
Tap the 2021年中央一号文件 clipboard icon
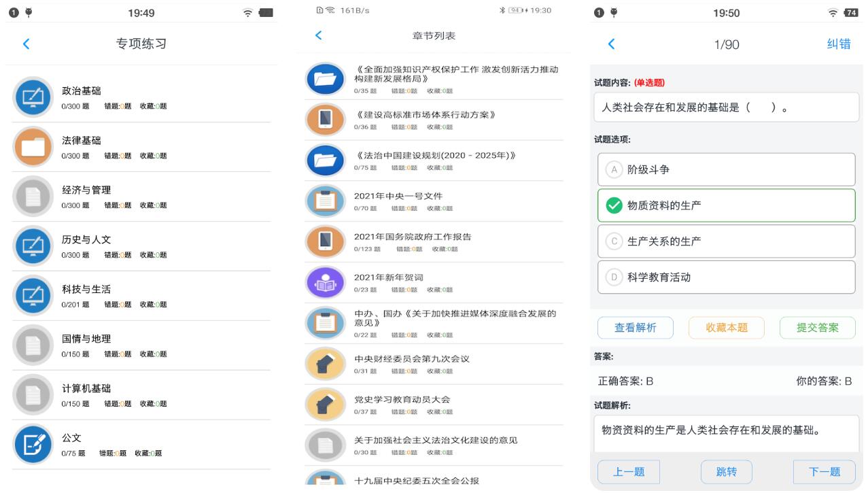pos(326,201)
